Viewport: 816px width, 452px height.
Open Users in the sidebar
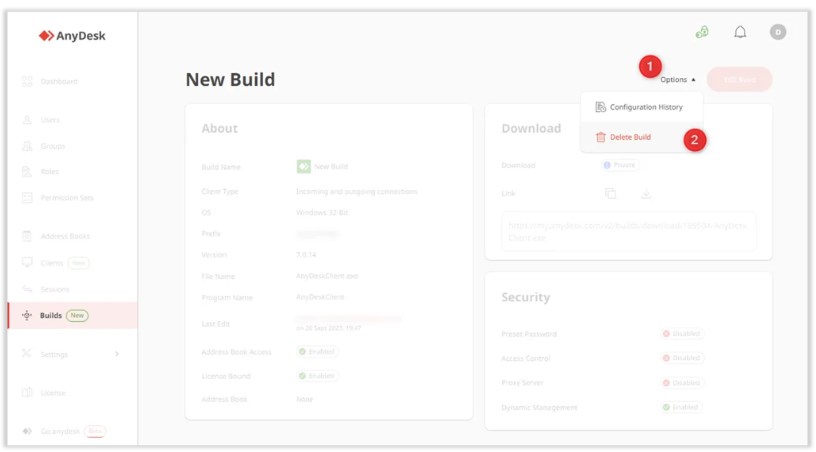pyautogui.click(x=50, y=120)
